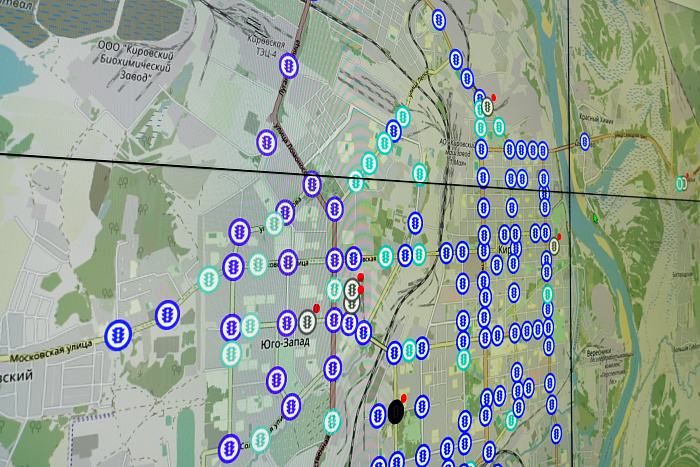The height and width of the screenshot is (467, 700).
Task: Click the Красный Химик place label
Action: (596, 118)
